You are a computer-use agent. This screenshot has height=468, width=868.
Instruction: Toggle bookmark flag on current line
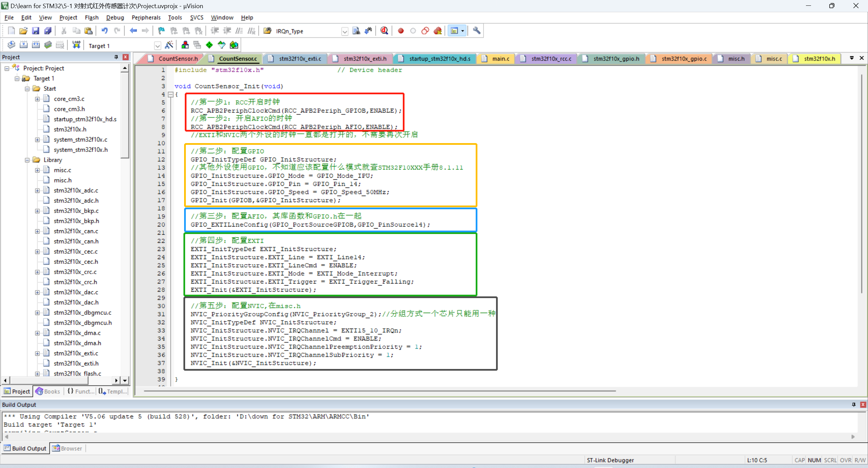click(161, 31)
